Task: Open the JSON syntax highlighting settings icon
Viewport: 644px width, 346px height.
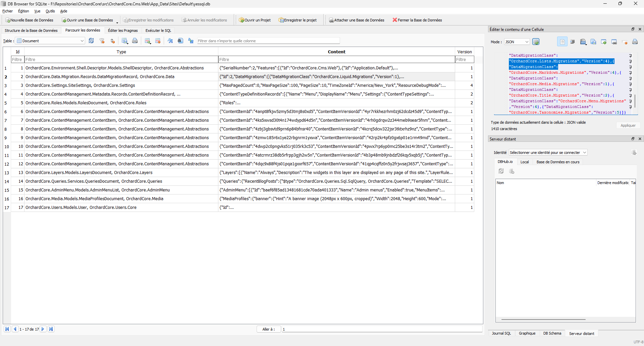Action: tap(536, 42)
